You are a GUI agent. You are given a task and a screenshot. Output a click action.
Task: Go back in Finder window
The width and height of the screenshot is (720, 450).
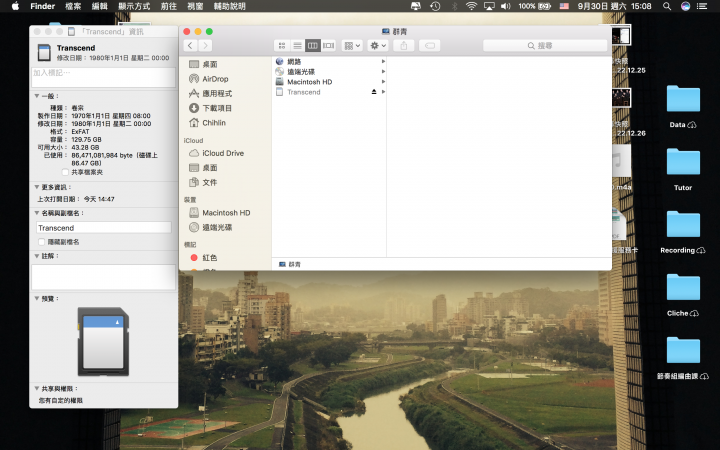(x=190, y=45)
